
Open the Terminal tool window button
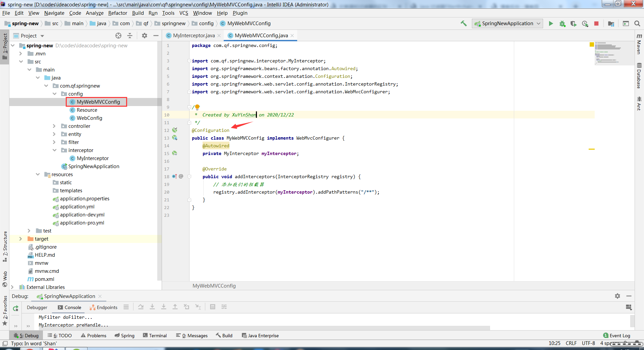pyautogui.click(x=155, y=336)
